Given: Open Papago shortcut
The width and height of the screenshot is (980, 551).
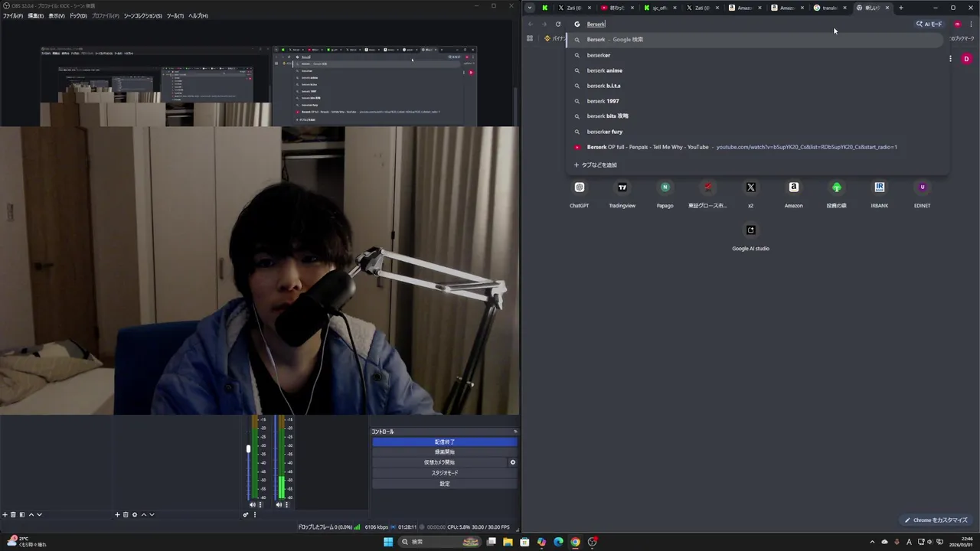Looking at the screenshot, I should [665, 194].
